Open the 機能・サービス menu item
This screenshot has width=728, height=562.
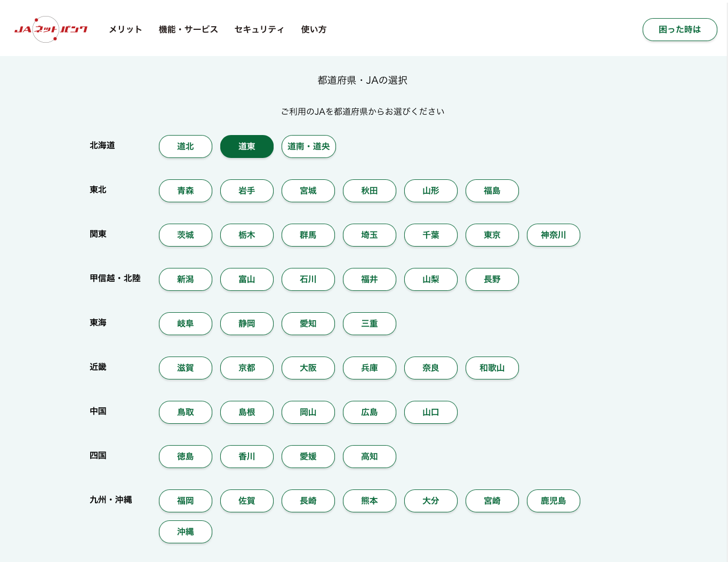point(188,29)
